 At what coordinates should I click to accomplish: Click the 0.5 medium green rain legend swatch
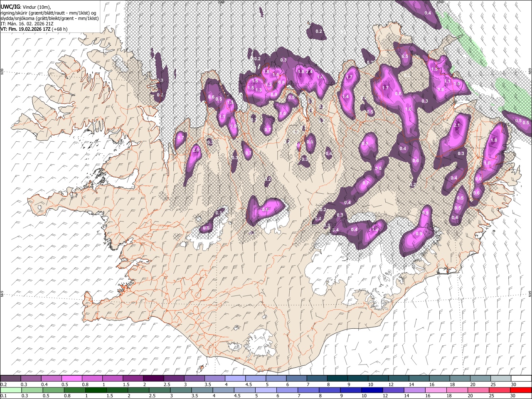coord(54,390)
